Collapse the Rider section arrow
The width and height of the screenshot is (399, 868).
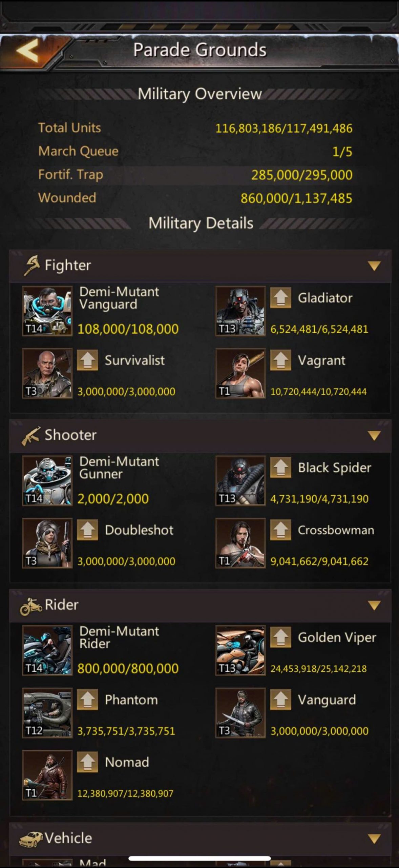tap(374, 605)
